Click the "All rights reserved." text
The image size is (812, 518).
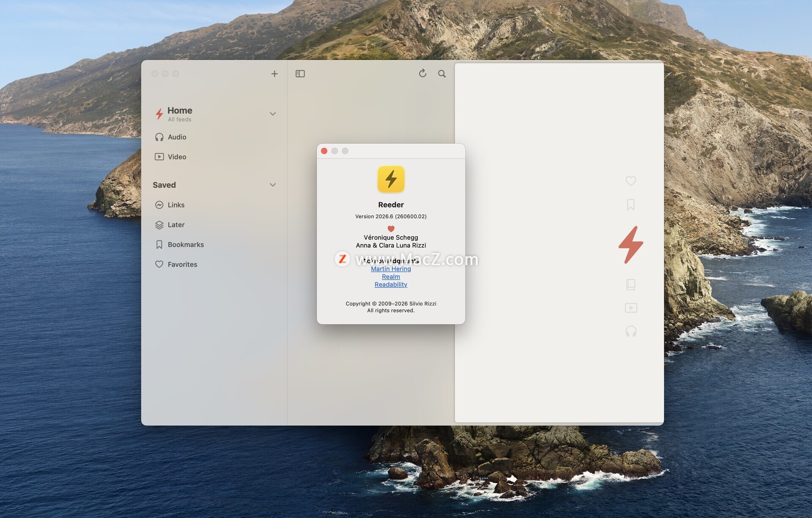coord(391,311)
